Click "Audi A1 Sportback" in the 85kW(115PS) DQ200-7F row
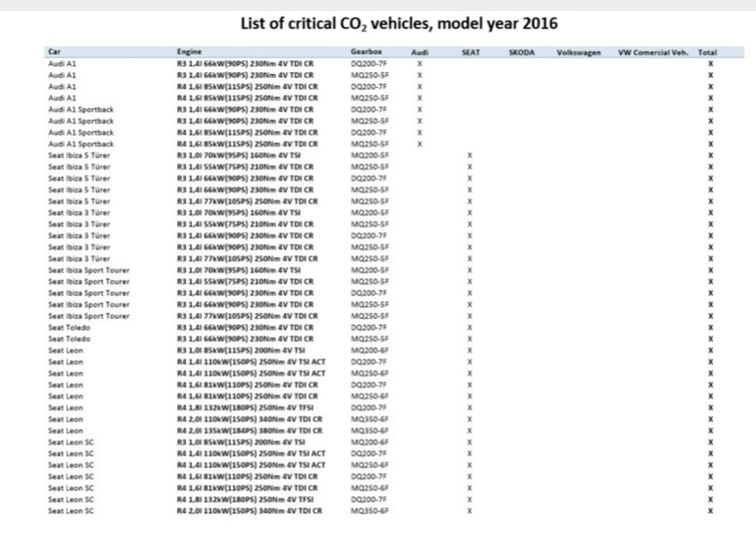Viewport: 756px width, 533px height. point(81,132)
